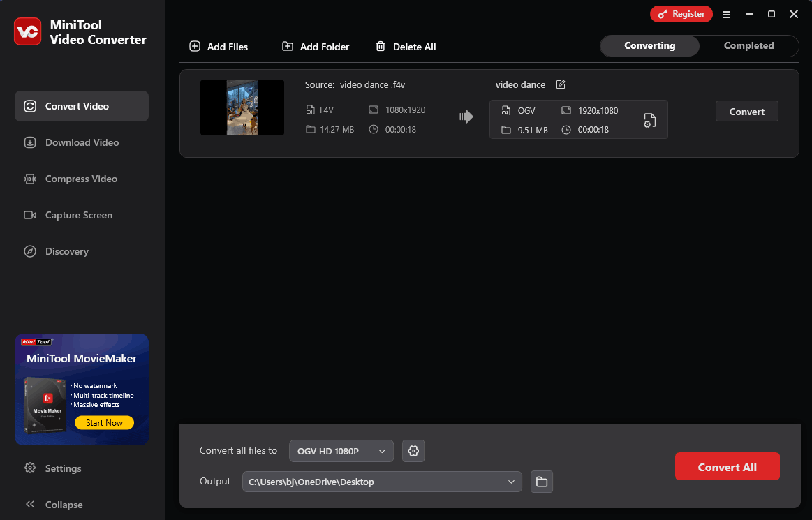The image size is (812, 520).
Task: Click the Add Folder button
Action: [x=316, y=47]
